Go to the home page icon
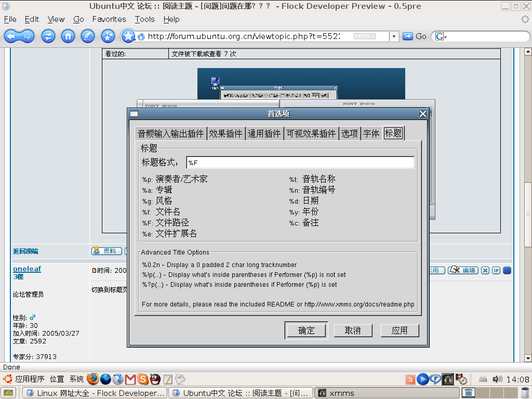This screenshot has height=399, width=532. click(68, 36)
